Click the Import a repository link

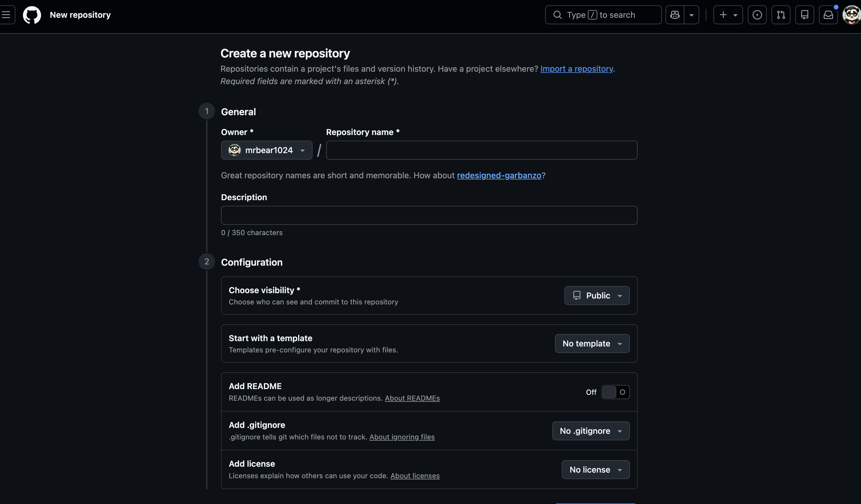(x=576, y=69)
